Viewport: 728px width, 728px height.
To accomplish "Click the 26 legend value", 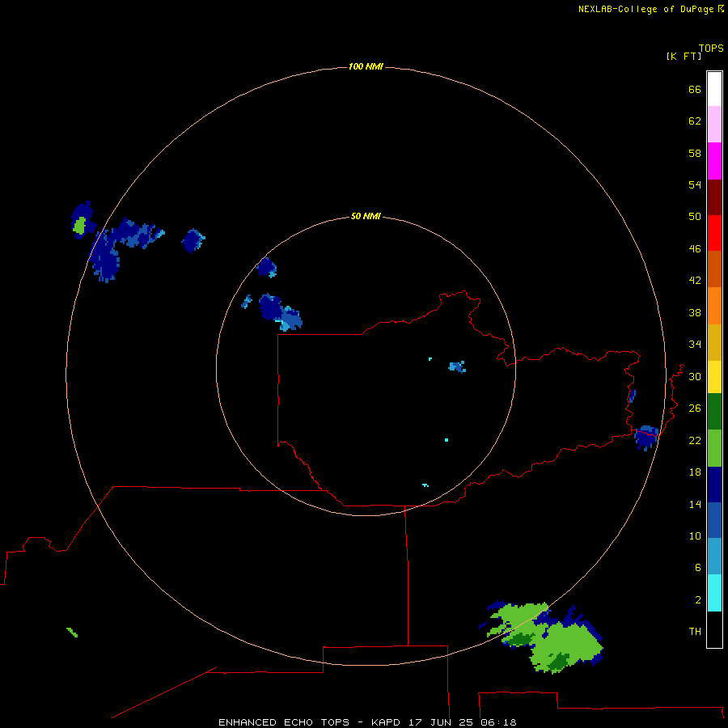I will 695,408.
